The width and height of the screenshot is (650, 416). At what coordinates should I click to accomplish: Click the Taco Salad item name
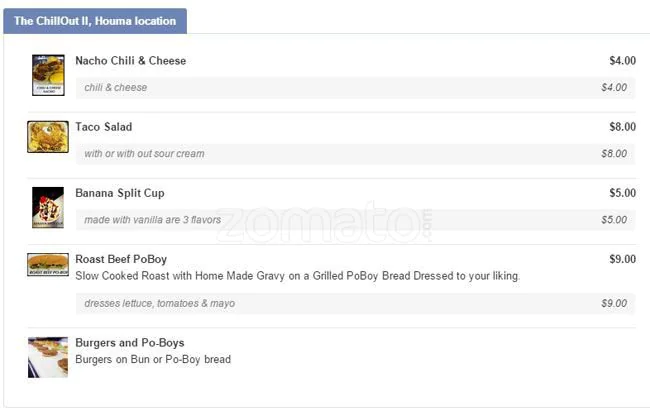103,127
